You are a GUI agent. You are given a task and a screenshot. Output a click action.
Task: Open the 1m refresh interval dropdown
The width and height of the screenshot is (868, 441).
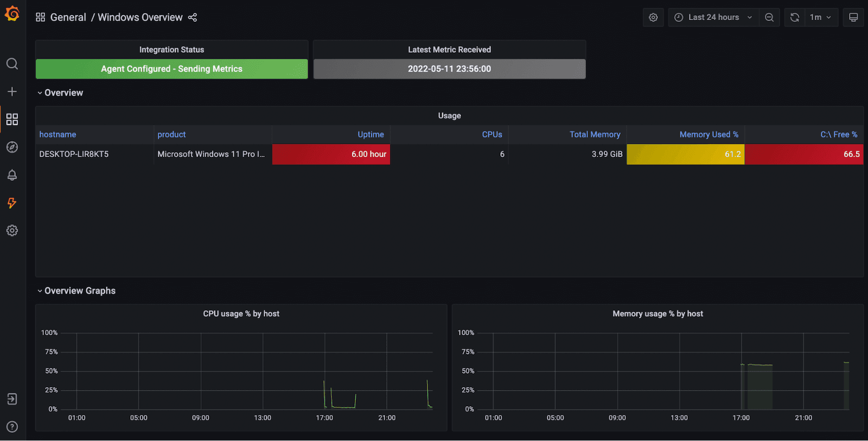(821, 17)
